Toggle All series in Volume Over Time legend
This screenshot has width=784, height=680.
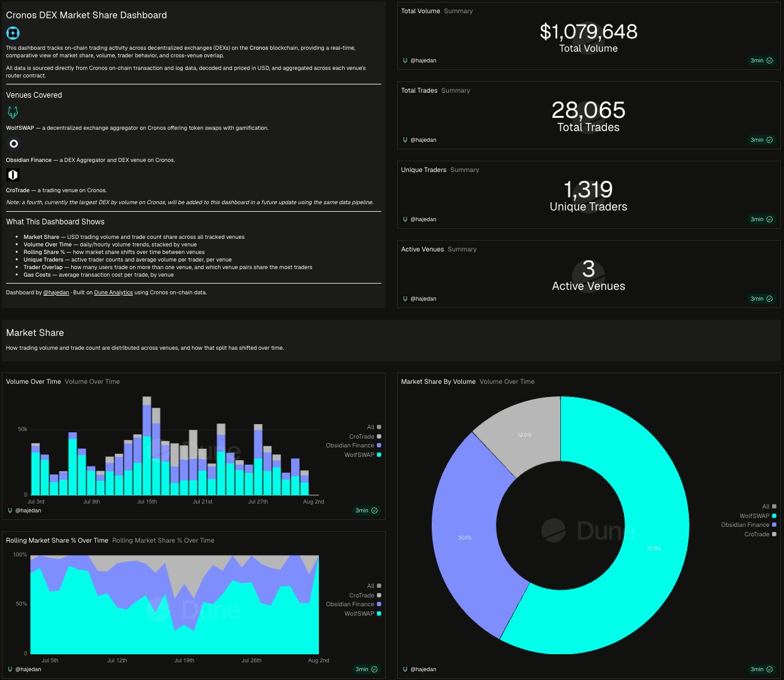374,427
